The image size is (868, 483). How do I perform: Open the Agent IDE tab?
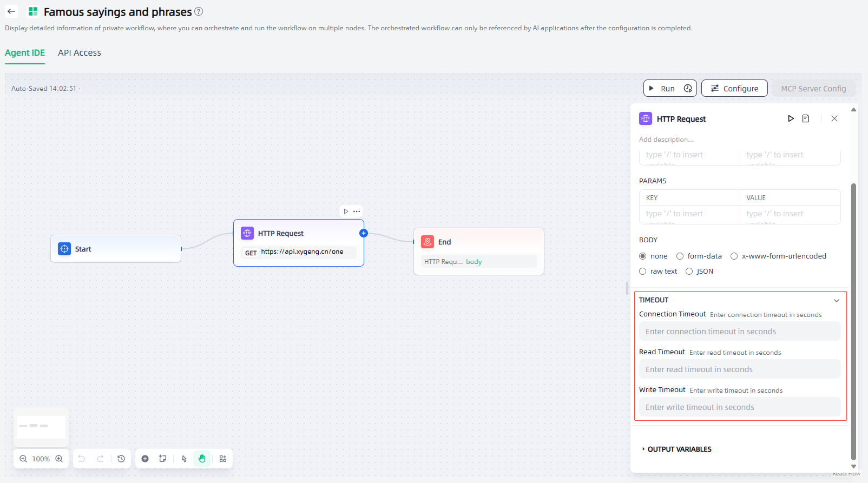tap(25, 53)
